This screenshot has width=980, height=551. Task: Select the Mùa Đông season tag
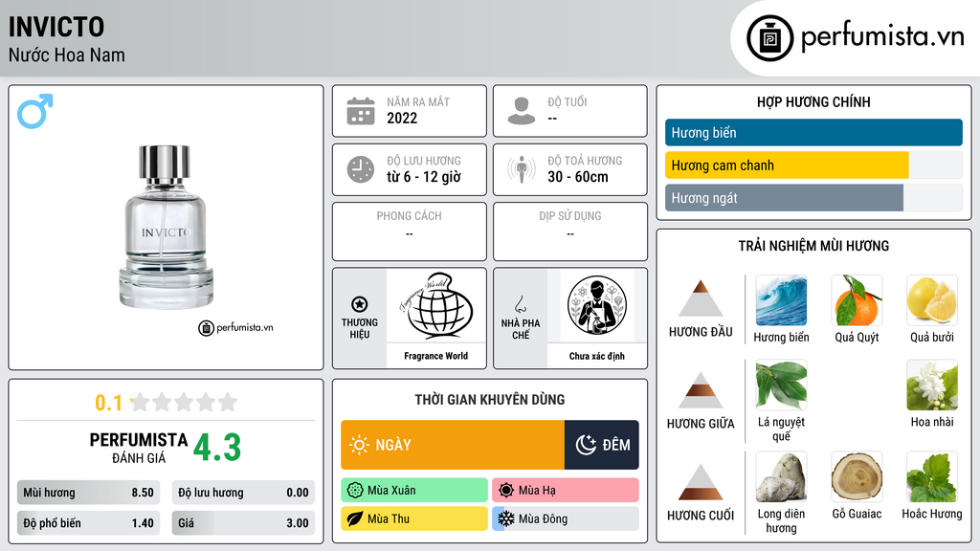pyautogui.click(x=566, y=518)
